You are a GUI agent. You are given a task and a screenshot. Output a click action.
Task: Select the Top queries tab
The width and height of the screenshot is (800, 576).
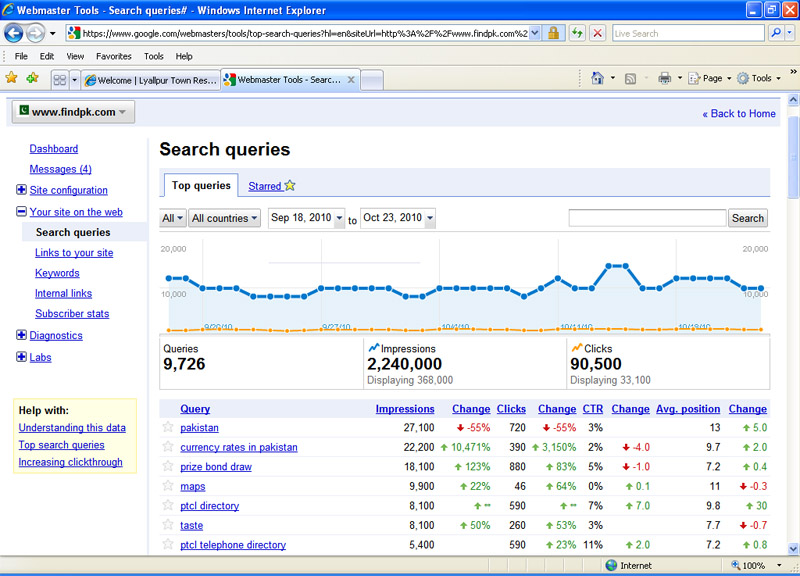click(x=201, y=185)
